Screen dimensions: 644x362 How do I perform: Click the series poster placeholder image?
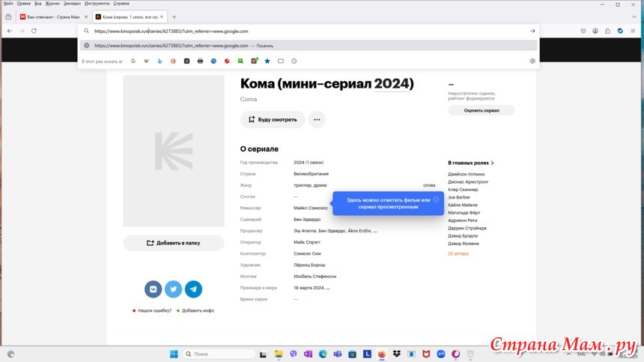click(174, 151)
